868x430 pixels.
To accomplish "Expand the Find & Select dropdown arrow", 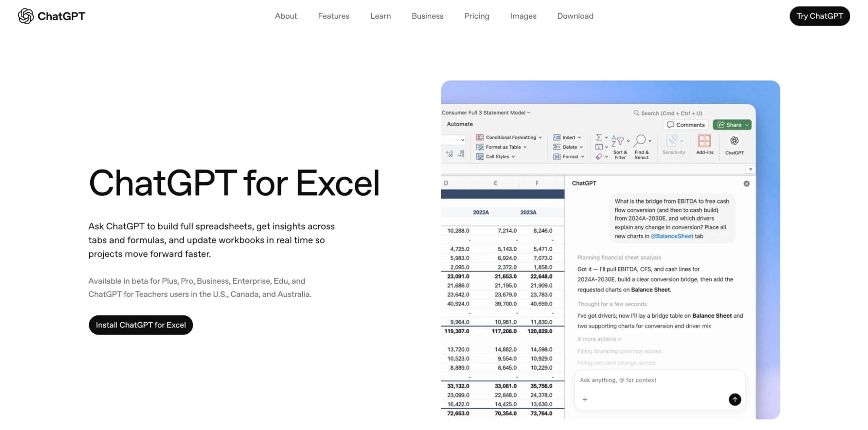I will [650, 141].
